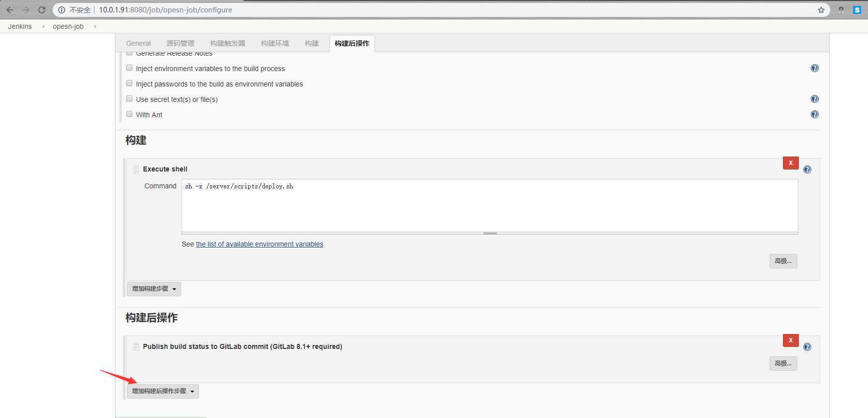
Task: Delete the Execute shell build step
Action: (790, 163)
